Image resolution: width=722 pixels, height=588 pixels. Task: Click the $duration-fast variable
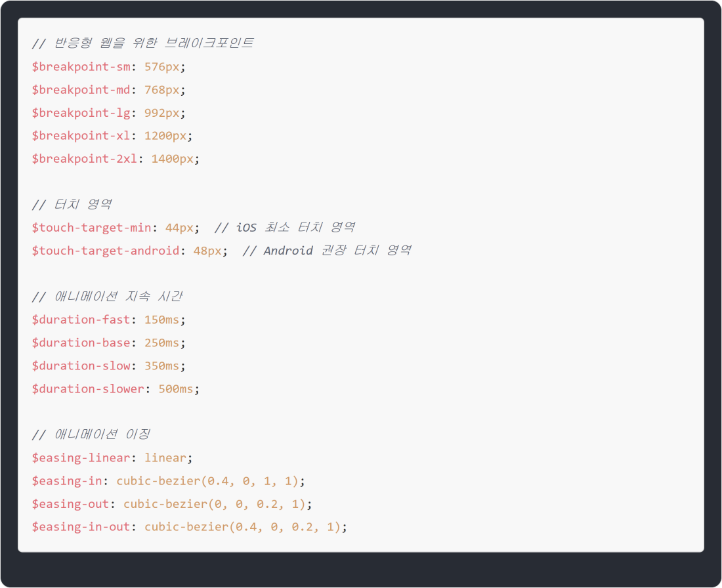click(81, 320)
